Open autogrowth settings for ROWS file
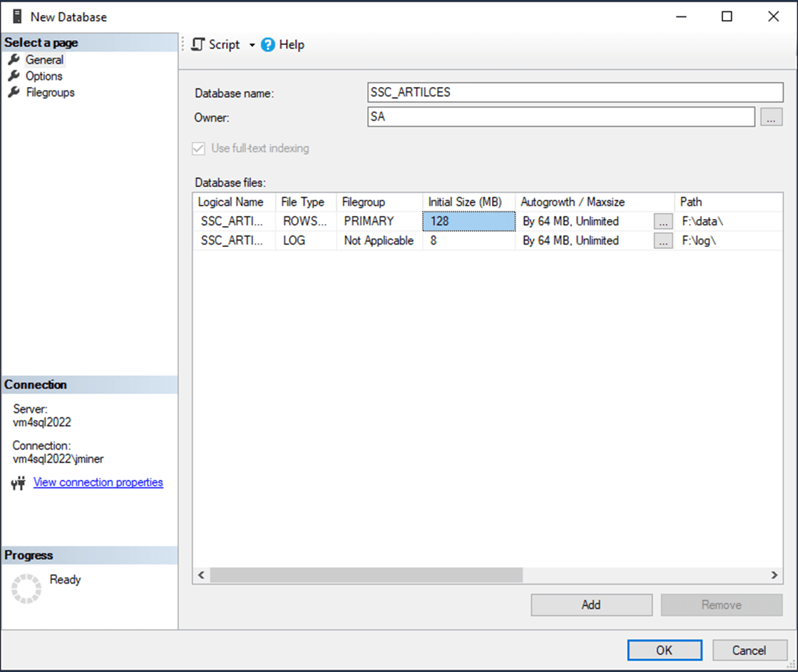798x672 pixels. 663,221
